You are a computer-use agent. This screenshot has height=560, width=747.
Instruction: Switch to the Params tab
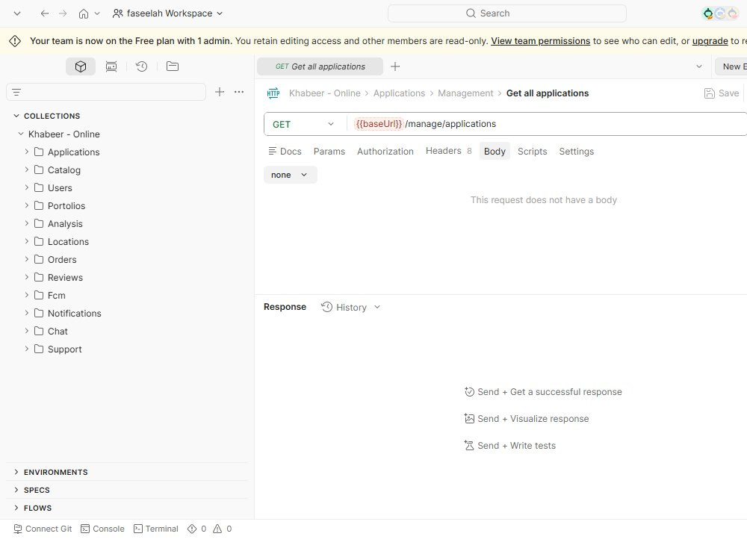pyautogui.click(x=329, y=152)
